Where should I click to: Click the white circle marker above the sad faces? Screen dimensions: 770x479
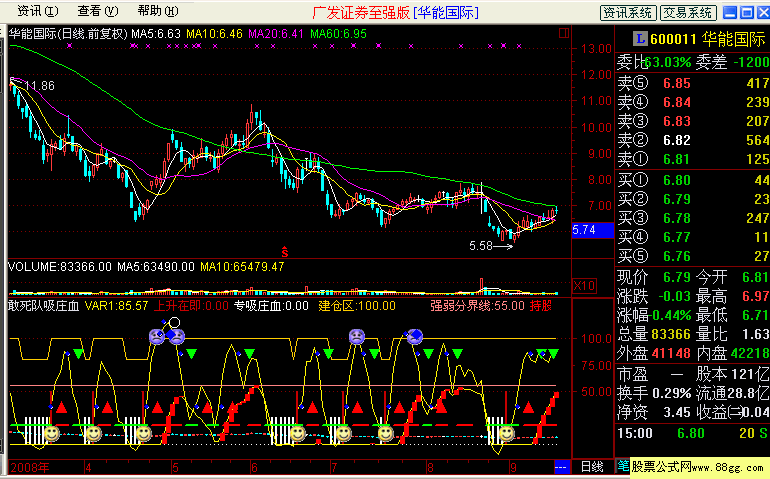(174, 323)
